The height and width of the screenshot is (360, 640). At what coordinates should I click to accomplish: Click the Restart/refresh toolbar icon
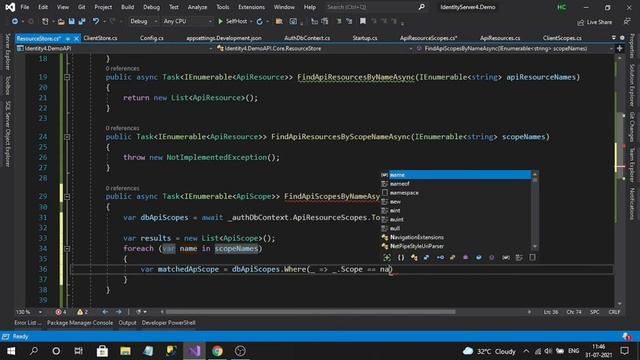(260, 21)
